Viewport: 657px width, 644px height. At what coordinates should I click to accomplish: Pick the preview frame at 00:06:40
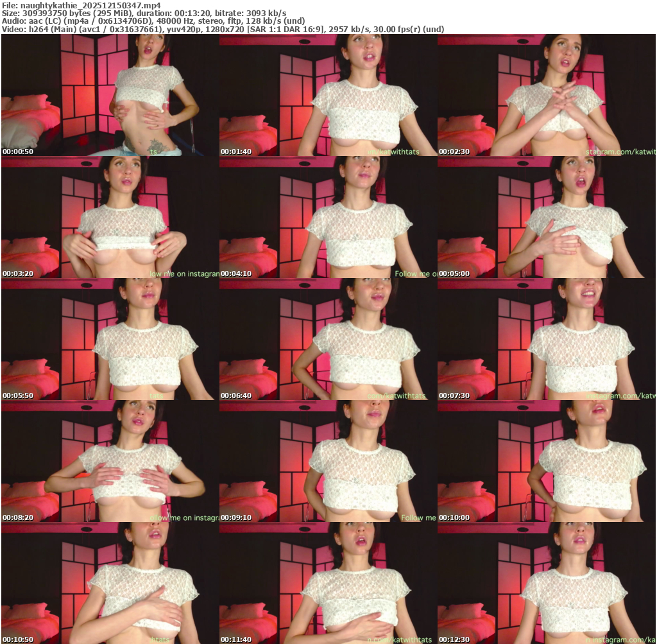coord(328,339)
